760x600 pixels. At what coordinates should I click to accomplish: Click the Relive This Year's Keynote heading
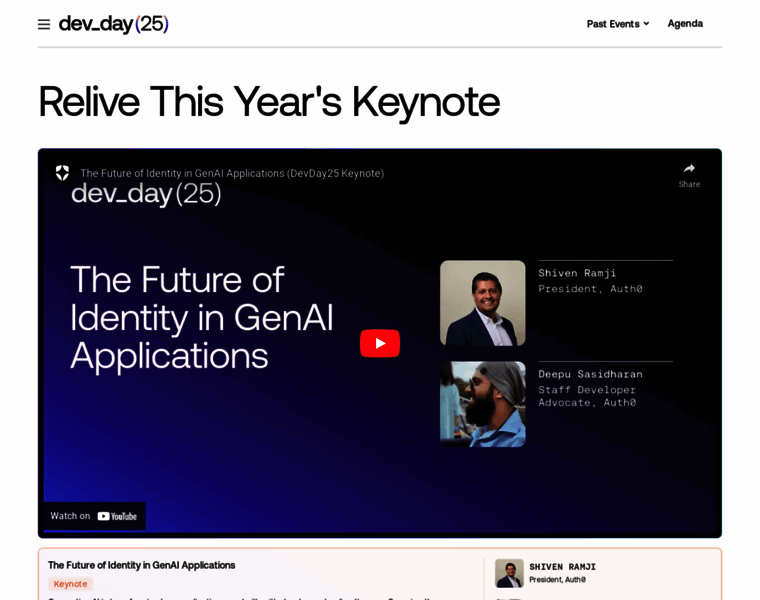[x=268, y=101]
